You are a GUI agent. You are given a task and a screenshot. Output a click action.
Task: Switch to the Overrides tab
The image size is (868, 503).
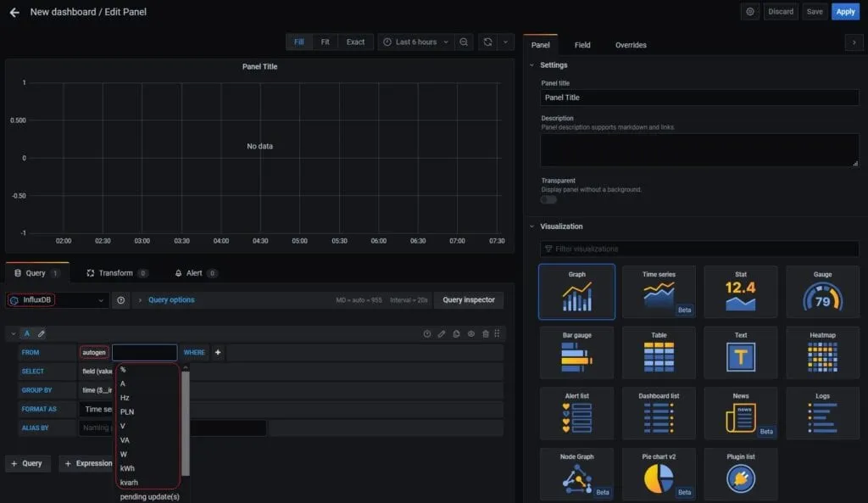pos(631,45)
